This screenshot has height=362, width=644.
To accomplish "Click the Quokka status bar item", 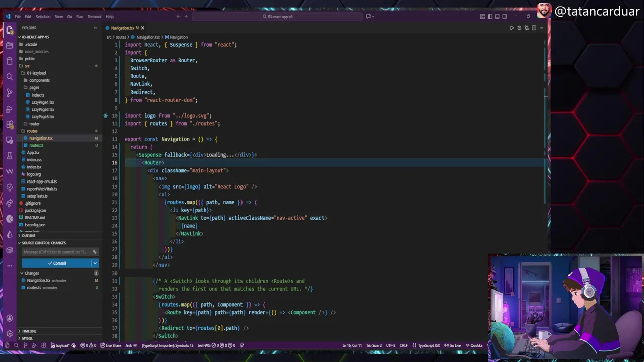I will pos(474,345).
